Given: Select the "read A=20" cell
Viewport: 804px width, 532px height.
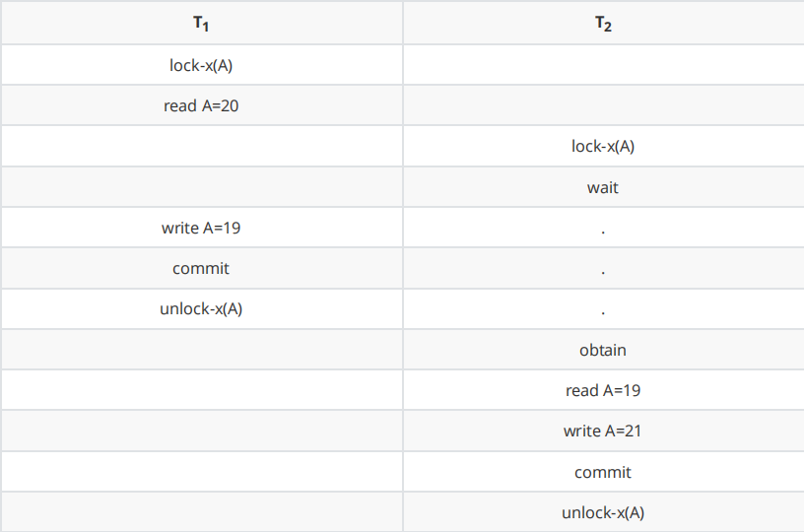Looking at the screenshot, I should [x=201, y=105].
